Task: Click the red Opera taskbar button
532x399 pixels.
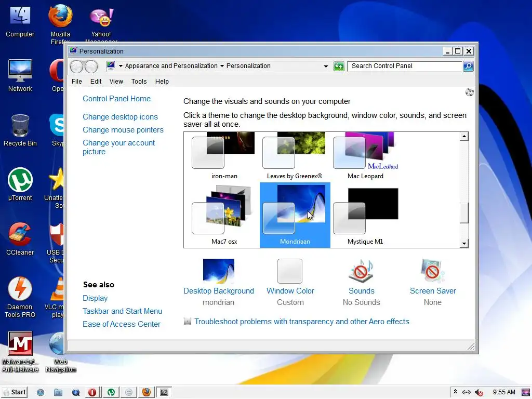Action: 92,392
